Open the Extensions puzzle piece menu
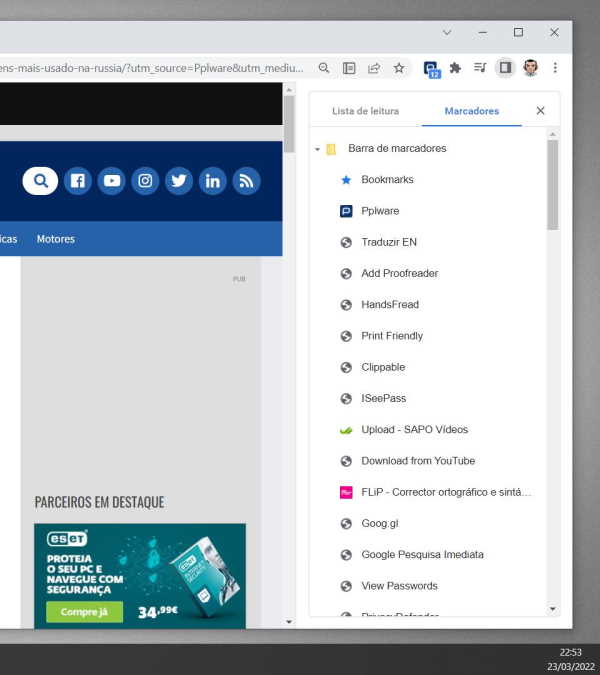This screenshot has height=675, width=600. [x=455, y=68]
